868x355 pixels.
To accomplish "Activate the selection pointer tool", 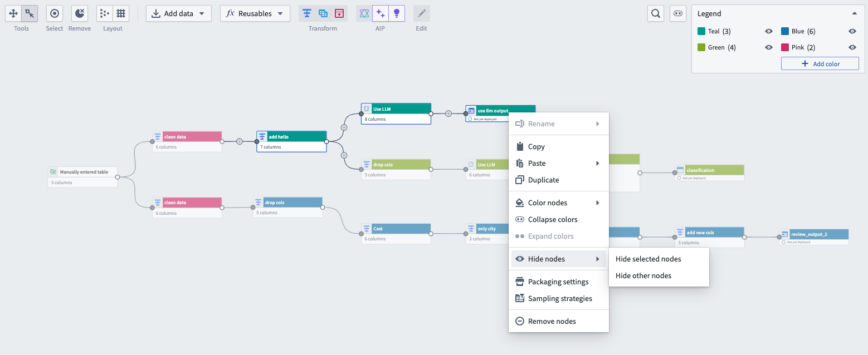I will click(x=30, y=13).
